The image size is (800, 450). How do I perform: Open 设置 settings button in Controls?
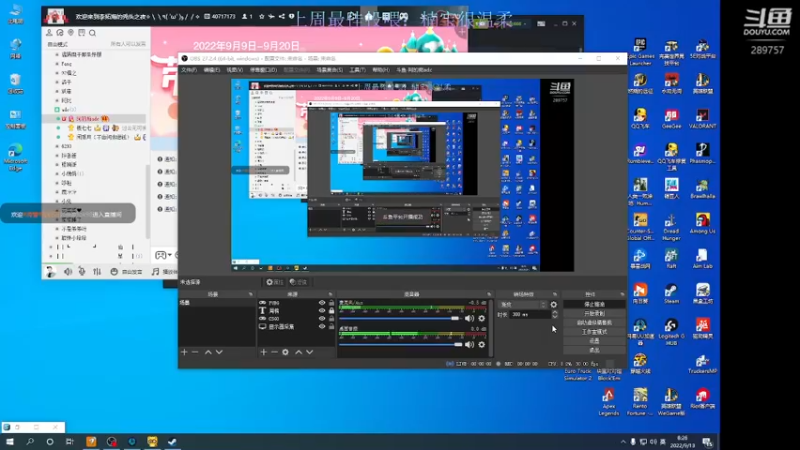[594, 341]
